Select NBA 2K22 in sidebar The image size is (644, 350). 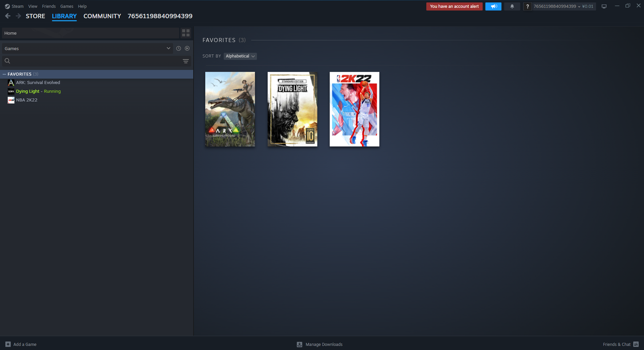27,100
